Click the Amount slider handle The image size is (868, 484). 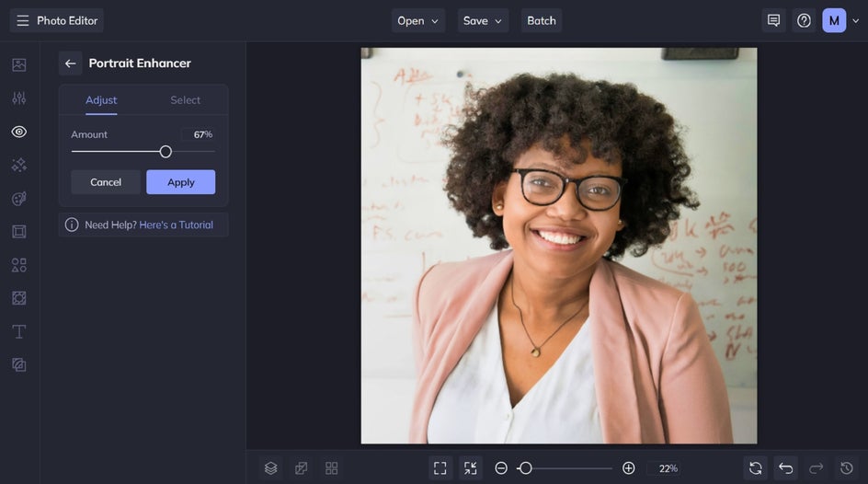coord(166,152)
